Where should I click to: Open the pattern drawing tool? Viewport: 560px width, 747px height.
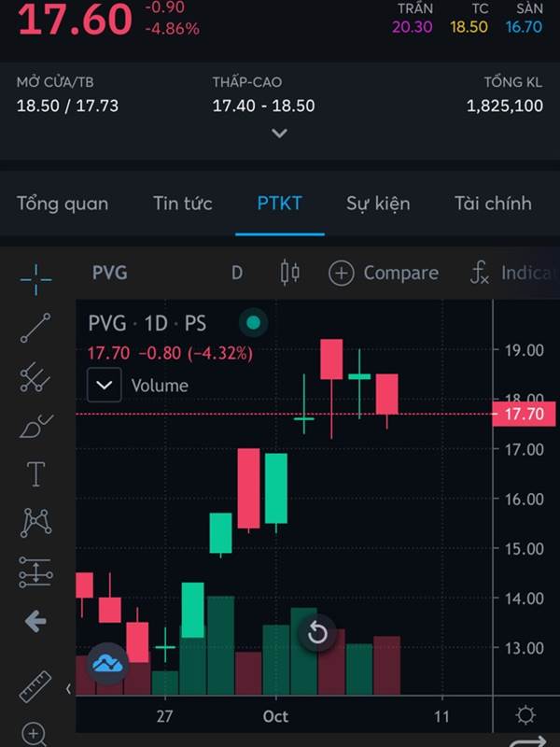36,523
